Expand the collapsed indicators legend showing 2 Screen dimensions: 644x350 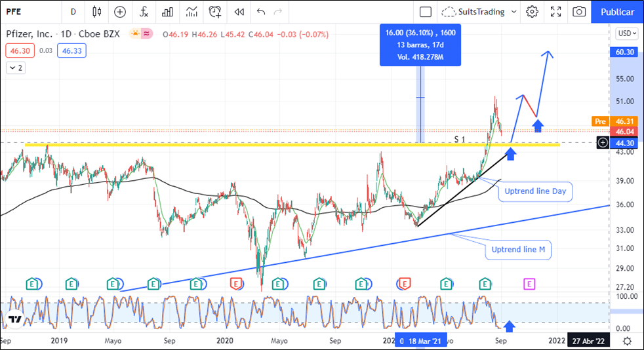pyautogui.click(x=16, y=68)
